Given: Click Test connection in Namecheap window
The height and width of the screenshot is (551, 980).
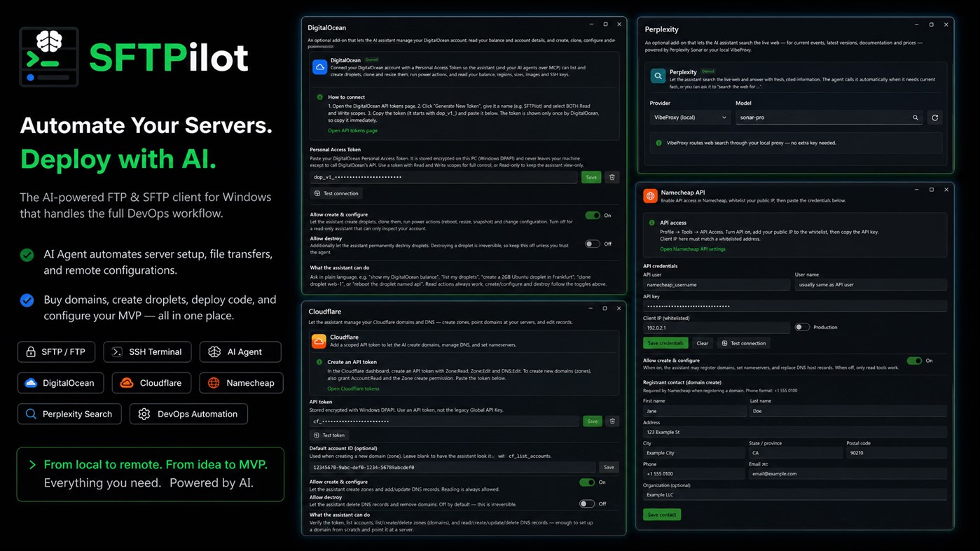Looking at the screenshot, I should [x=743, y=343].
